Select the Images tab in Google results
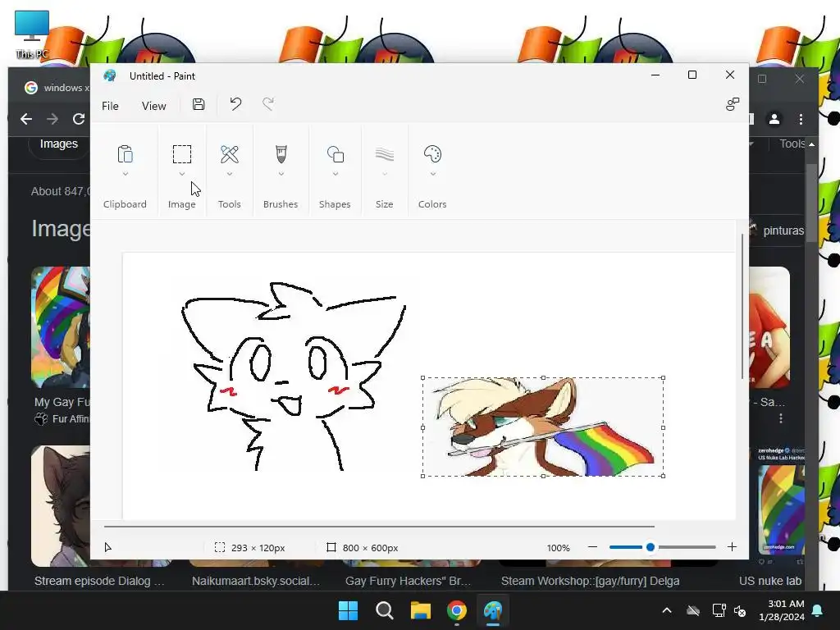The width and height of the screenshot is (840, 630). click(x=59, y=144)
